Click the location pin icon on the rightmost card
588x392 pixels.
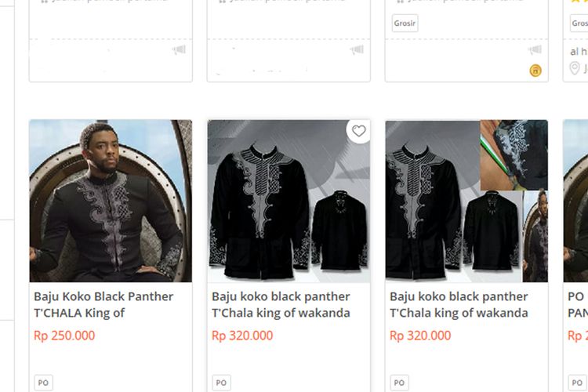(575, 69)
